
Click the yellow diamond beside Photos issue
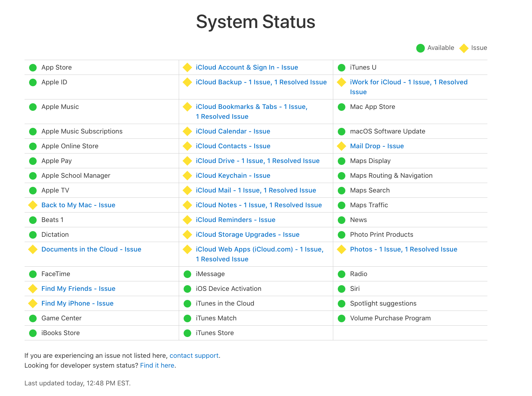pyautogui.click(x=342, y=249)
